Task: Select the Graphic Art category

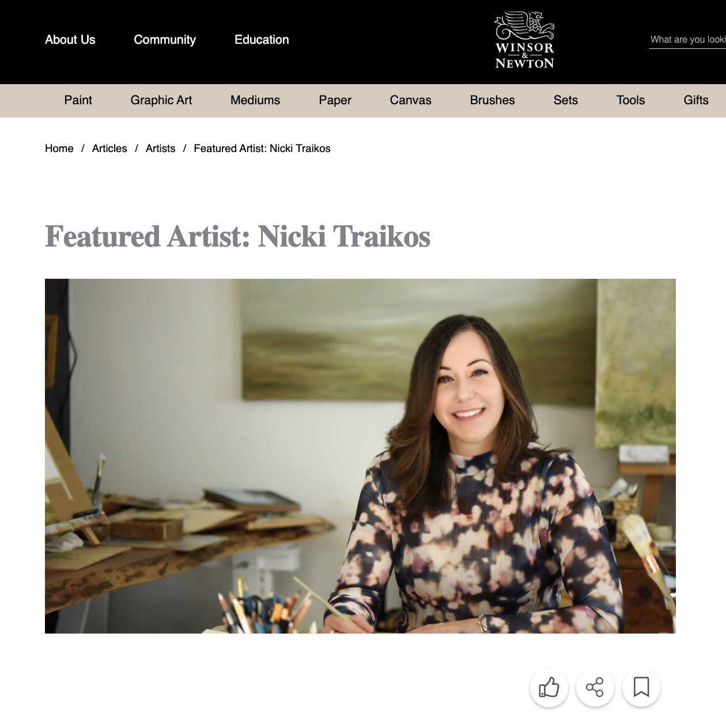Action: click(161, 100)
